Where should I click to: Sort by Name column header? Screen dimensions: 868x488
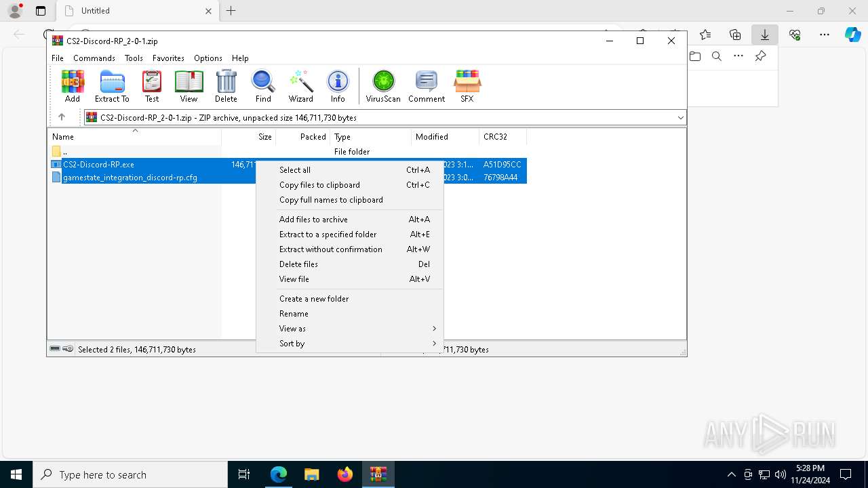[134, 136]
